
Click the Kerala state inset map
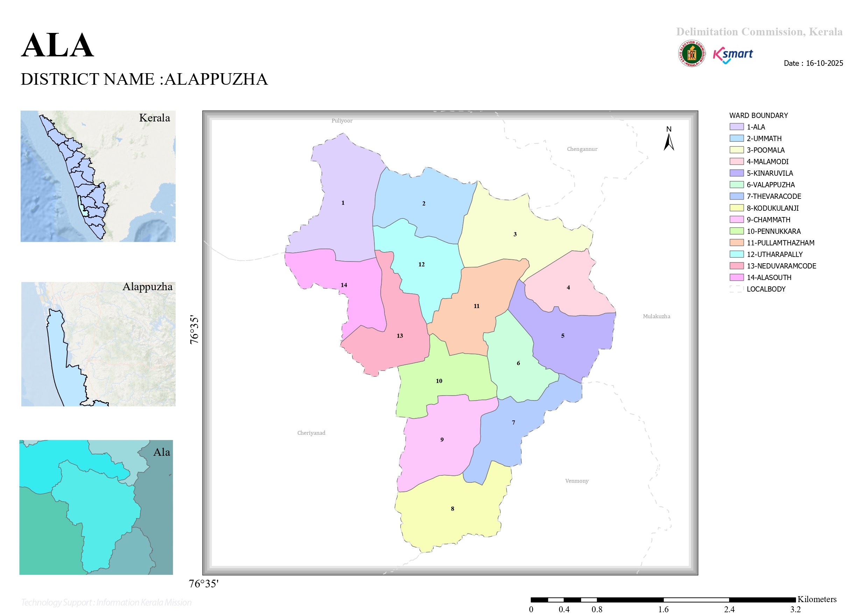[x=98, y=176]
